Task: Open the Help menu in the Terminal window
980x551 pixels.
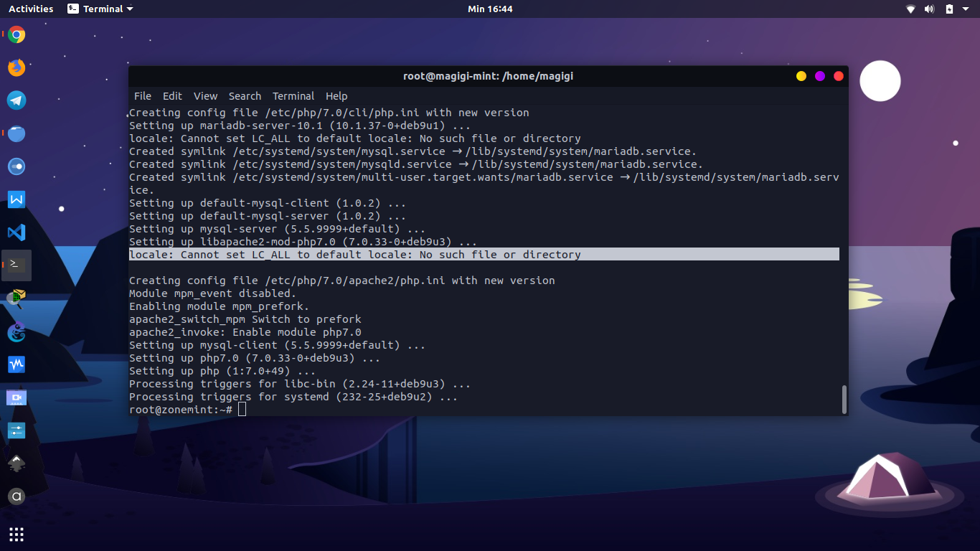Action: coord(336,95)
